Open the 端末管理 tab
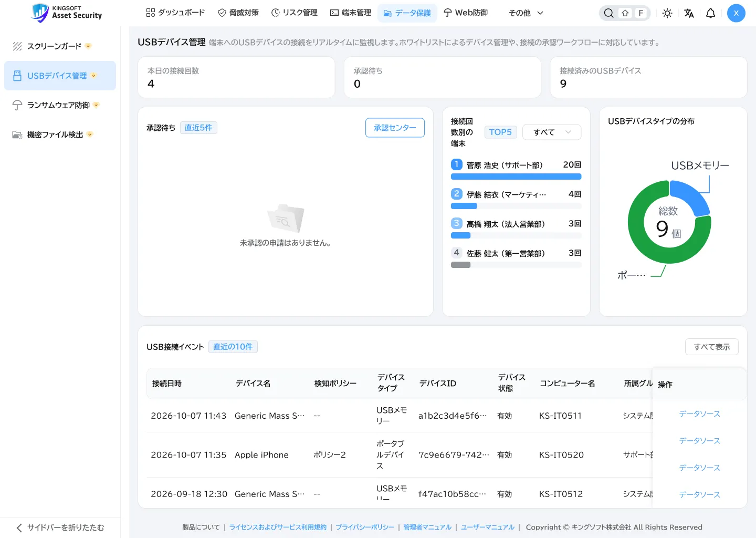The width and height of the screenshot is (756, 538). click(x=351, y=13)
